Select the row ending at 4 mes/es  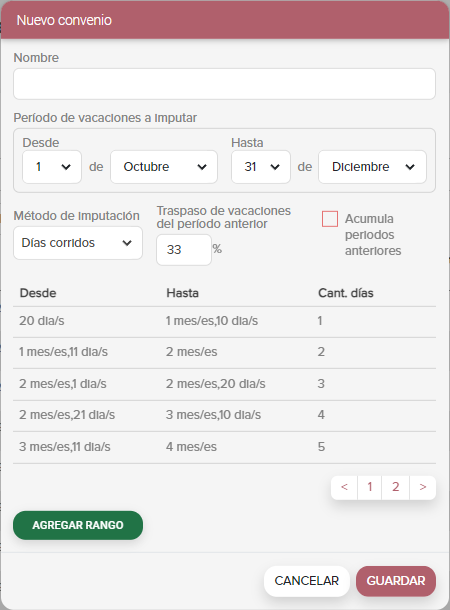tap(224, 447)
